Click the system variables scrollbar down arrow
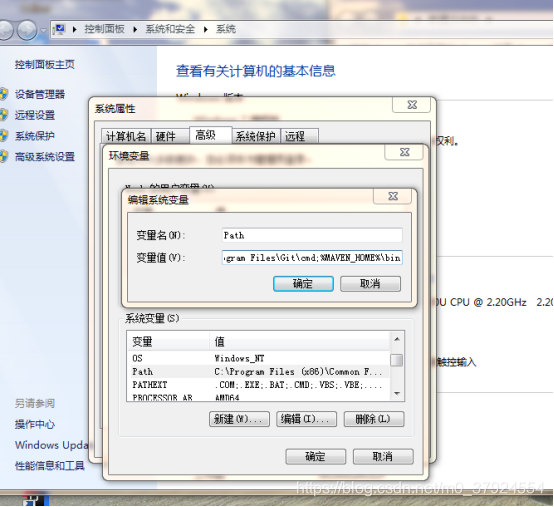Image resolution: width=554 pixels, height=507 pixels. pyautogui.click(x=397, y=393)
